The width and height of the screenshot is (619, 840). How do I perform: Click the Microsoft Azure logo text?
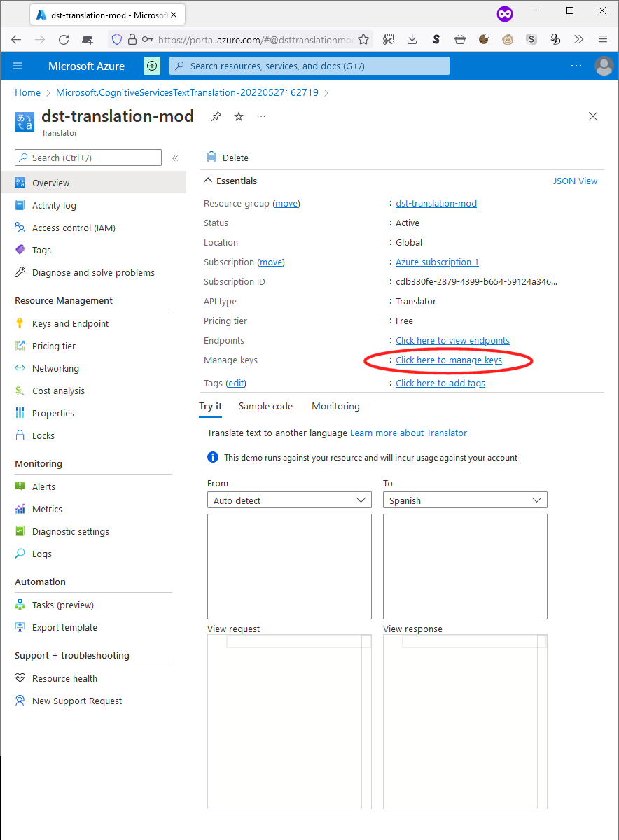[x=86, y=66]
